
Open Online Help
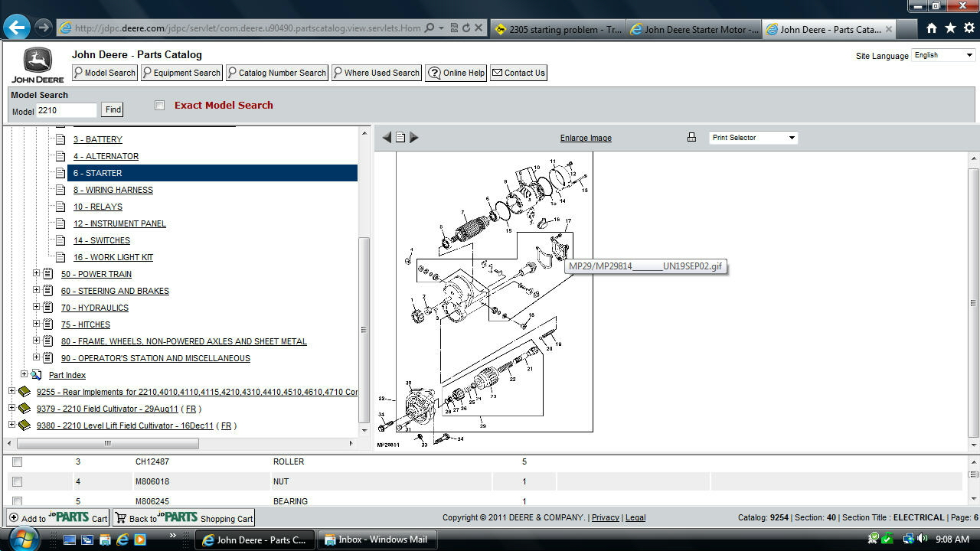click(x=456, y=73)
